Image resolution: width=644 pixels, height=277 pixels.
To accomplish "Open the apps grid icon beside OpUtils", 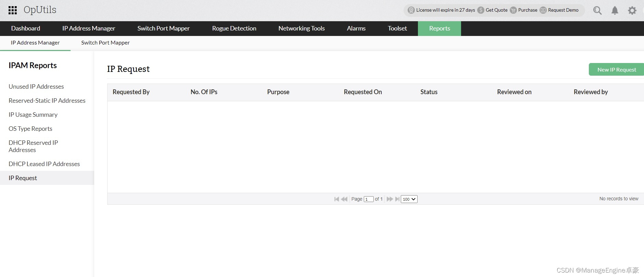I will 13,10.
